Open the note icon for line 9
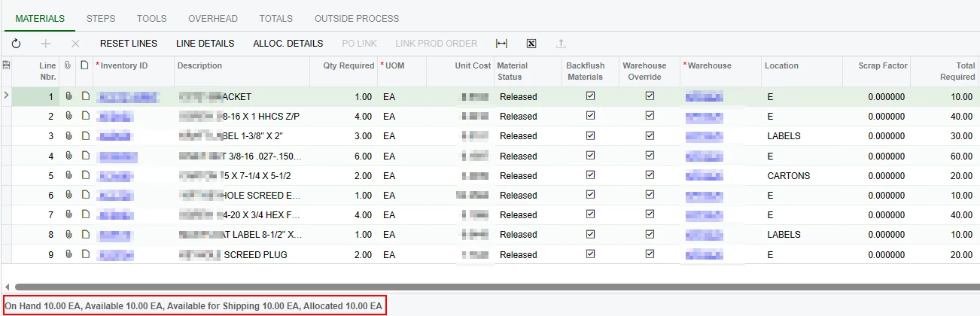This screenshot has height=316, width=980. 85,254
